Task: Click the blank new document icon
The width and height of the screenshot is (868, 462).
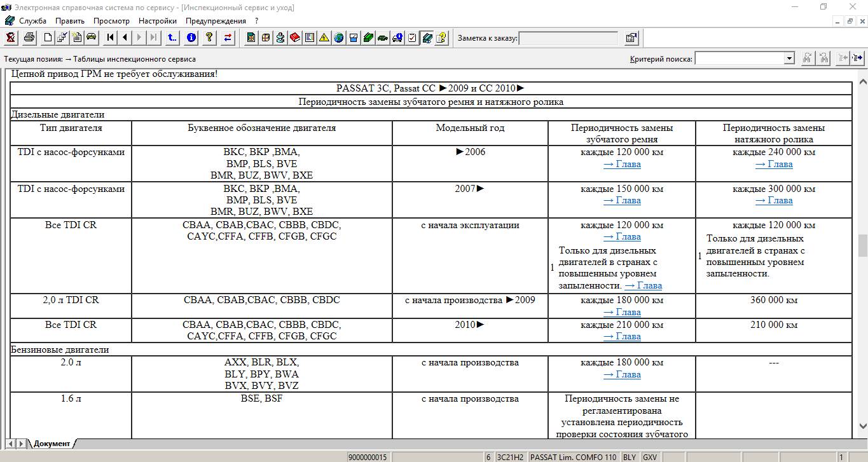Action: click(x=48, y=37)
